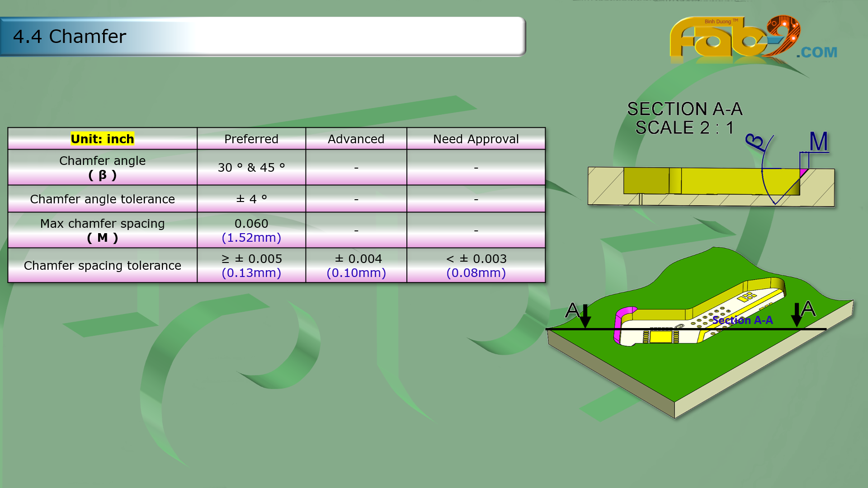Click the blue M dimension label
The width and height of the screenshot is (868, 488).
click(818, 142)
